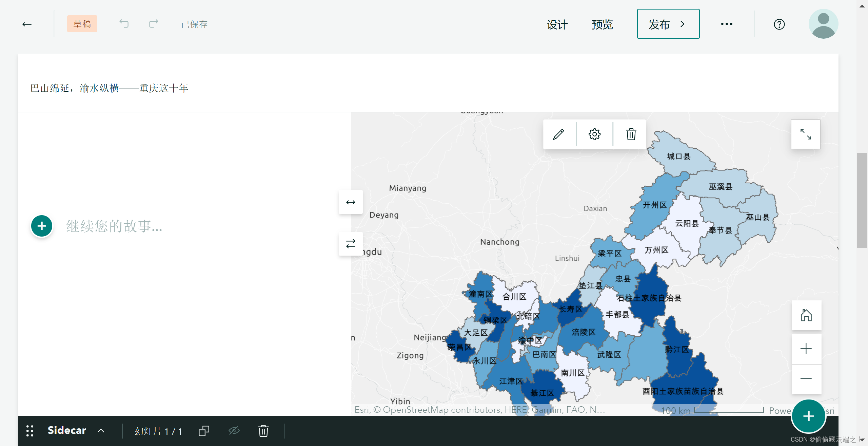The height and width of the screenshot is (446, 868).
Task: Edit the map block with the pencil icon
Action: click(558, 134)
